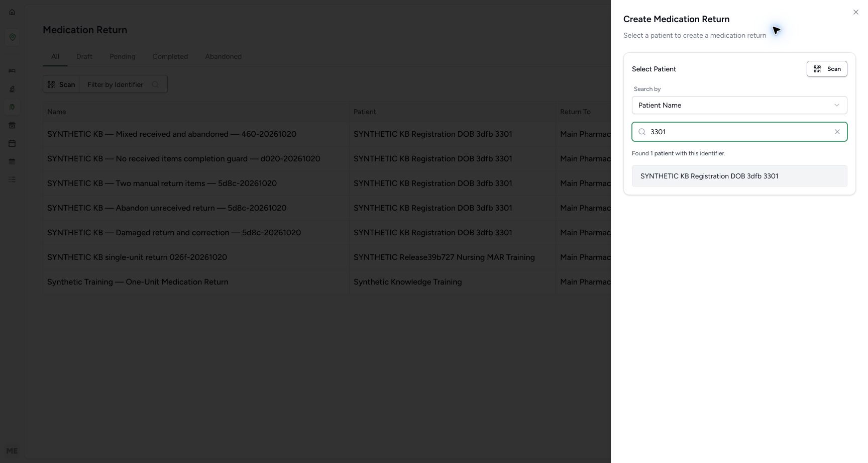Click Scan beside Filter by Identifier

coord(61,84)
